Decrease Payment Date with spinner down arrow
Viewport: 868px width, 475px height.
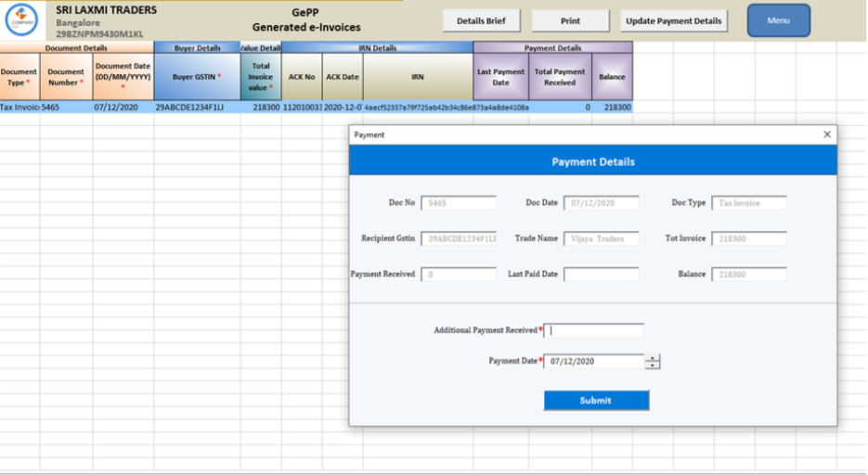point(653,365)
